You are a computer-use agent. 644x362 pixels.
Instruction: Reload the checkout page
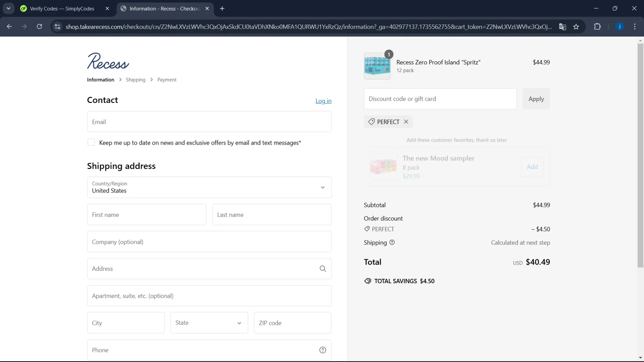[39, 27]
